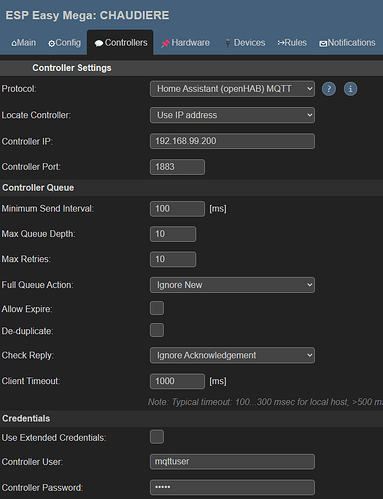Click the Controller Password field

(232, 487)
